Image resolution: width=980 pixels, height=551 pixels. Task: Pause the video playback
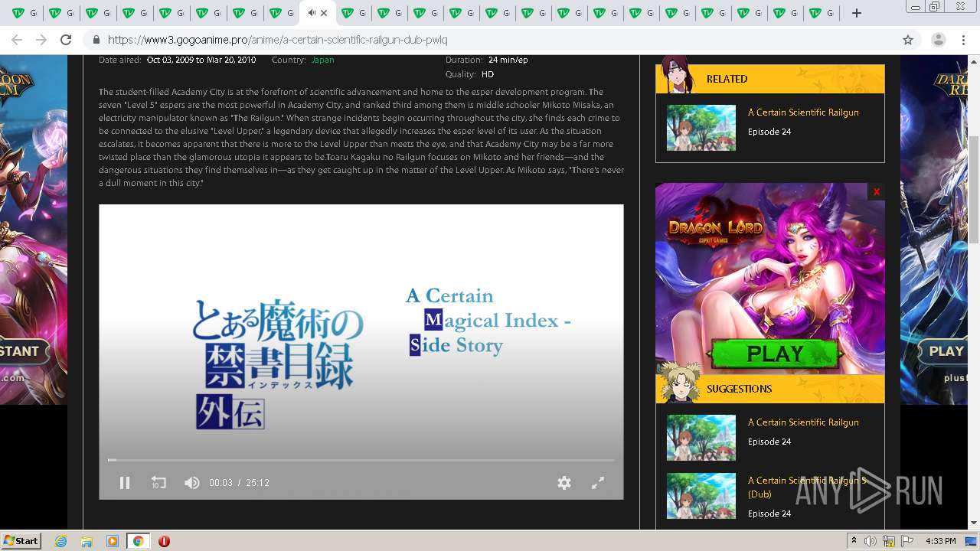[125, 483]
